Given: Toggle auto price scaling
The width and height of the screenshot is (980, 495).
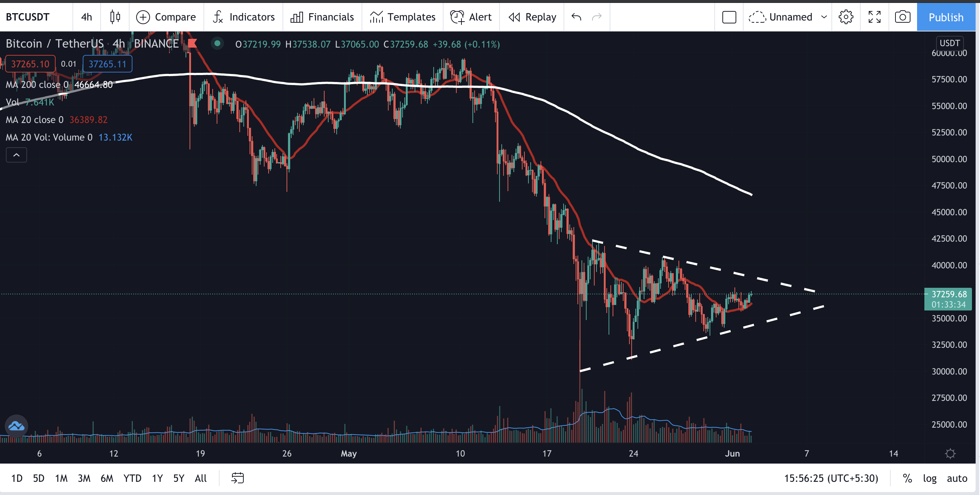Looking at the screenshot, I should pos(957,478).
